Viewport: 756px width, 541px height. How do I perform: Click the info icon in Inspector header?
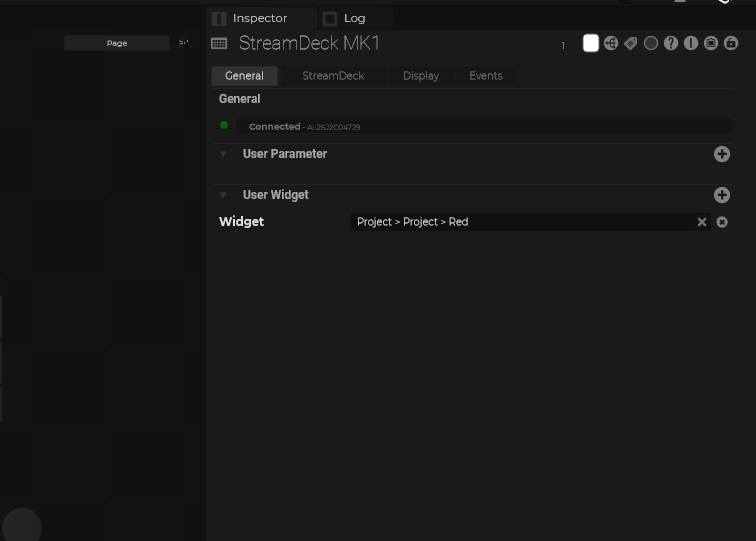(691, 44)
